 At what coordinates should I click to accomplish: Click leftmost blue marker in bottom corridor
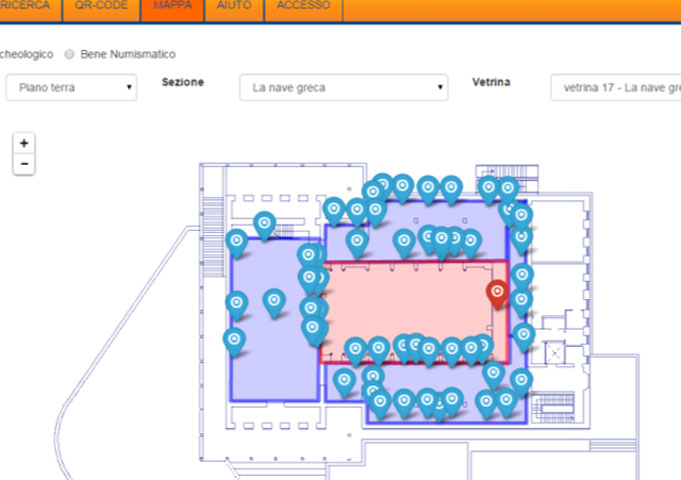[344, 380]
